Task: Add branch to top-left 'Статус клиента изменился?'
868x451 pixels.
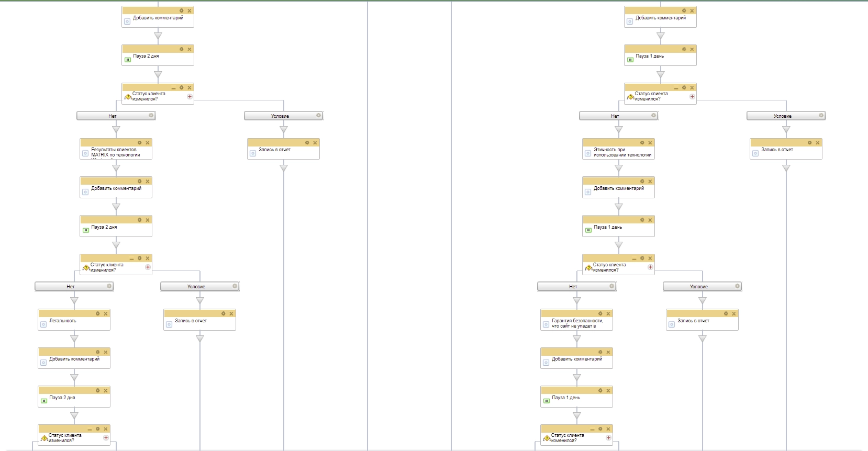Action: [x=190, y=96]
